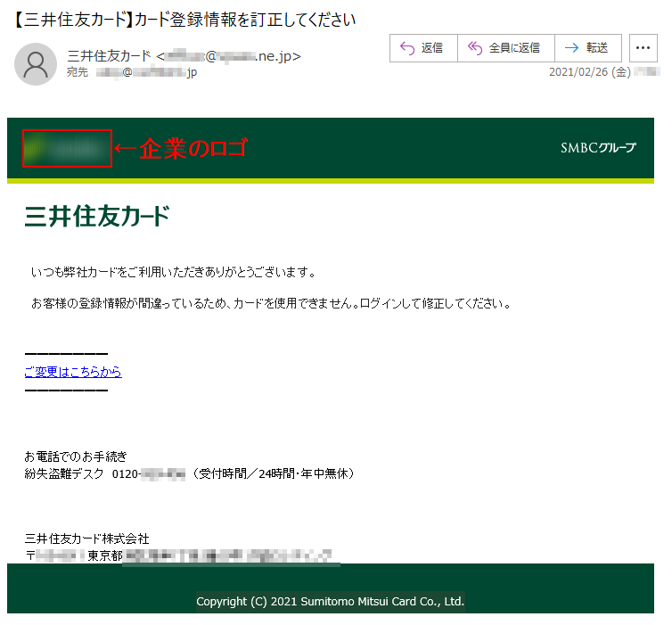Click the 東京都 address line

178,556
